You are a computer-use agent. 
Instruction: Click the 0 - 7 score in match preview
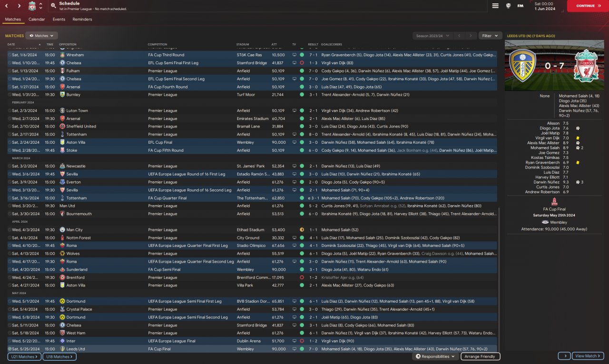point(554,66)
